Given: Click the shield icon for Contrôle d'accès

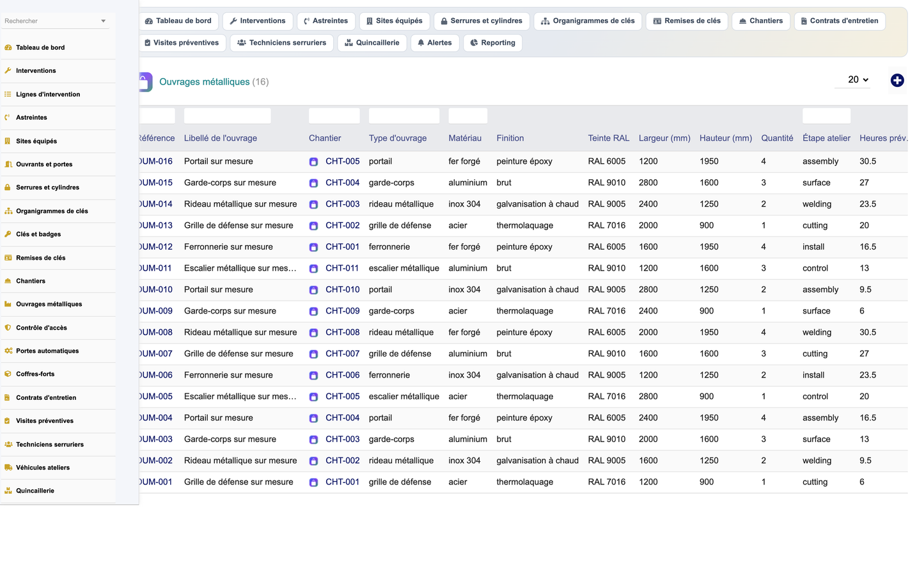Looking at the screenshot, I should click(x=8, y=328).
